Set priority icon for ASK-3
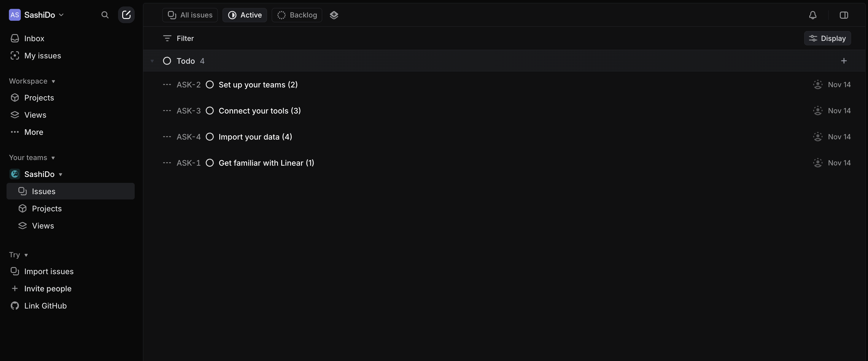Screen dimensions: 868x361 (x=167, y=111)
